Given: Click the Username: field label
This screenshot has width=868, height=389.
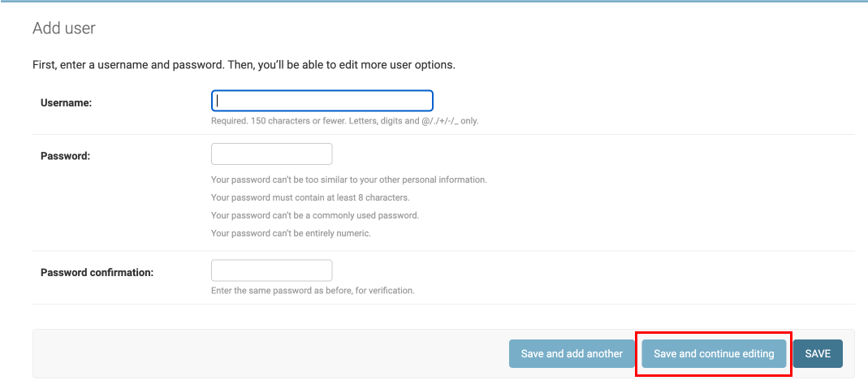Looking at the screenshot, I should [67, 103].
